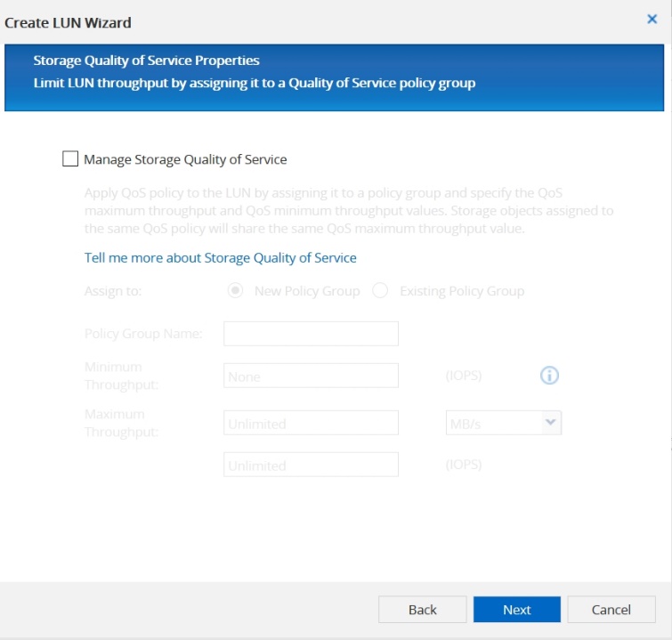
Task: Click the Assign to label
Action: [x=113, y=291]
